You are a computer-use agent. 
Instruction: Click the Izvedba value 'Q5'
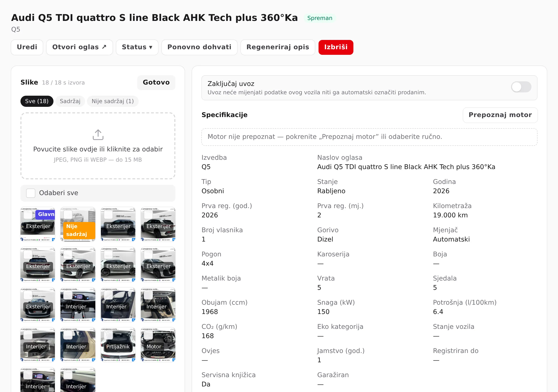pos(206,167)
